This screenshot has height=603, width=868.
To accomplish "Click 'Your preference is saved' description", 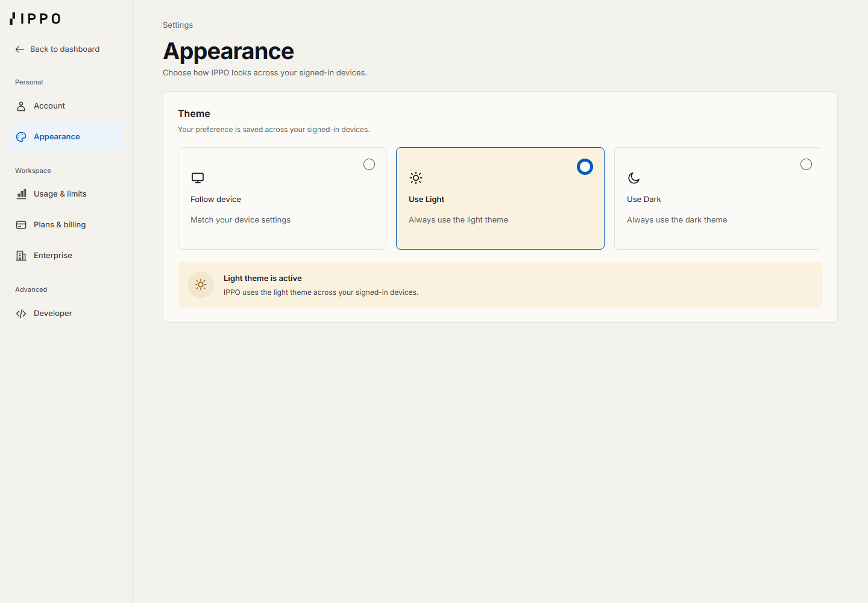I will click(274, 130).
